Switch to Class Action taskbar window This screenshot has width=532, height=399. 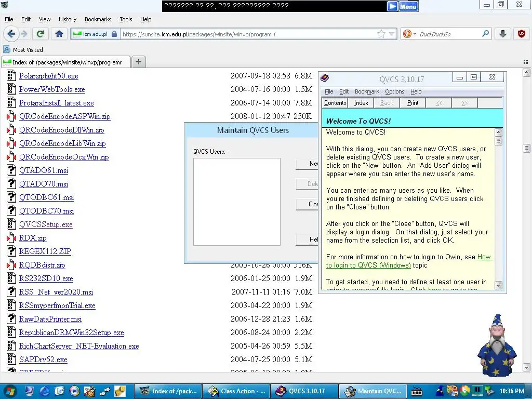pyautogui.click(x=236, y=391)
